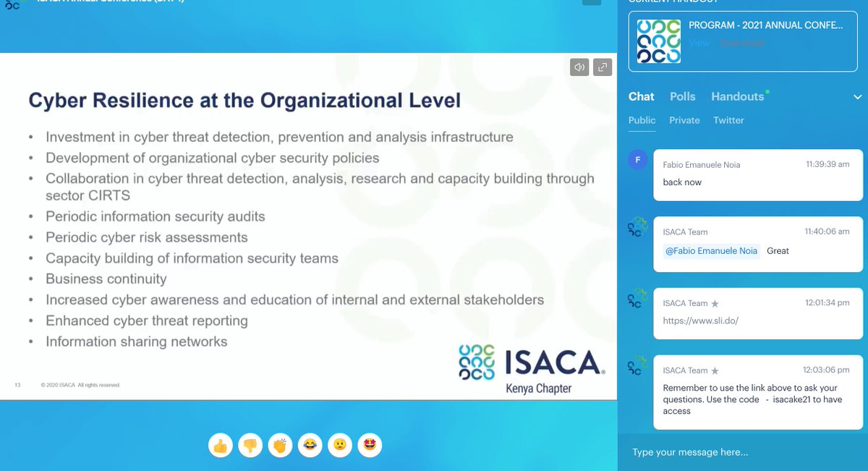Select the Twitter sub-tab
The width and height of the screenshot is (868, 471).
click(728, 120)
